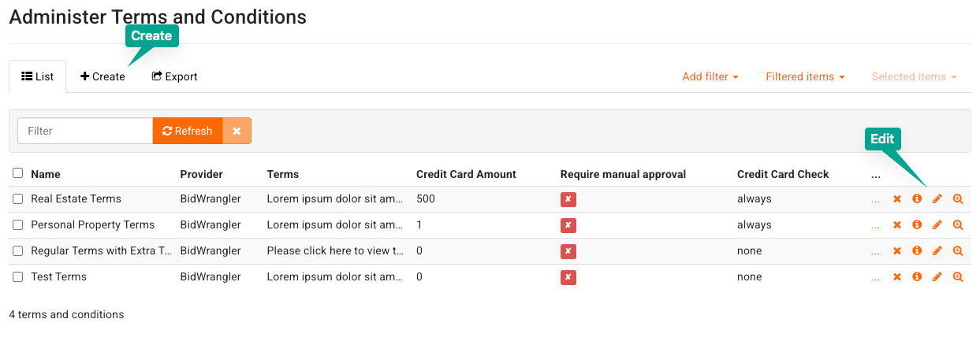Open the Export tab
The image size is (980, 356).
tap(174, 77)
